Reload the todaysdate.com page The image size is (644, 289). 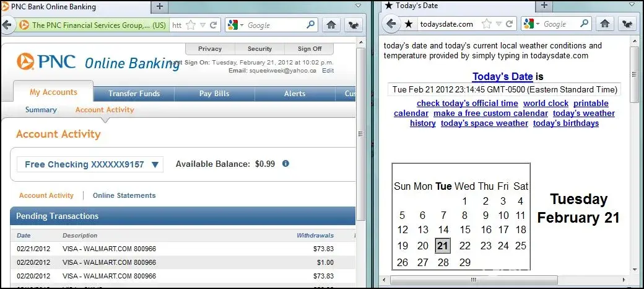(509, 24)
